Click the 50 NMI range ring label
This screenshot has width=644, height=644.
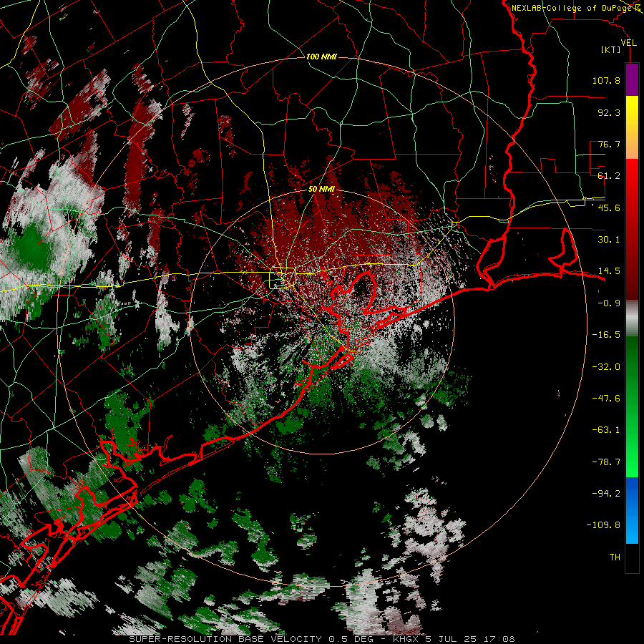click(321, 190)
